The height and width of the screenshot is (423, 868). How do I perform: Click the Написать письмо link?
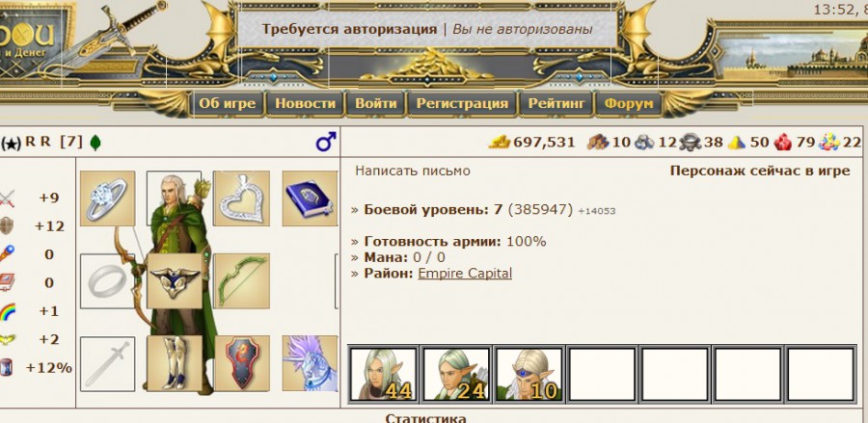tap(413, 171)
